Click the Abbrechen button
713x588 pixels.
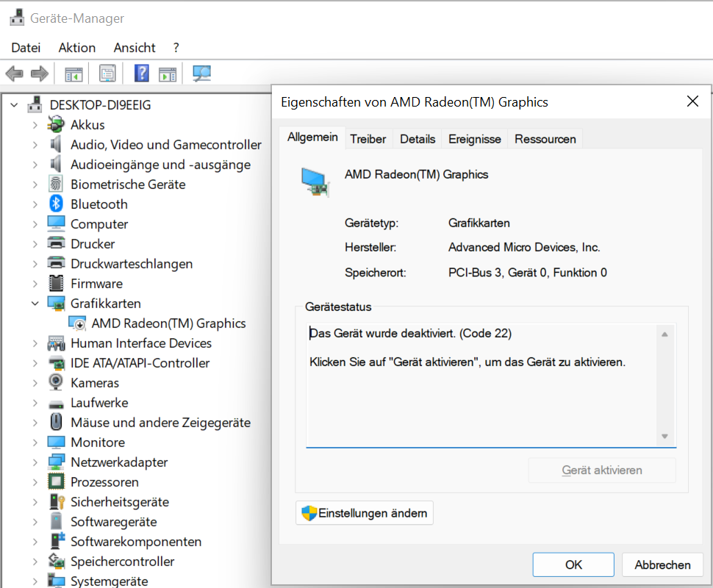click(662, 564)
